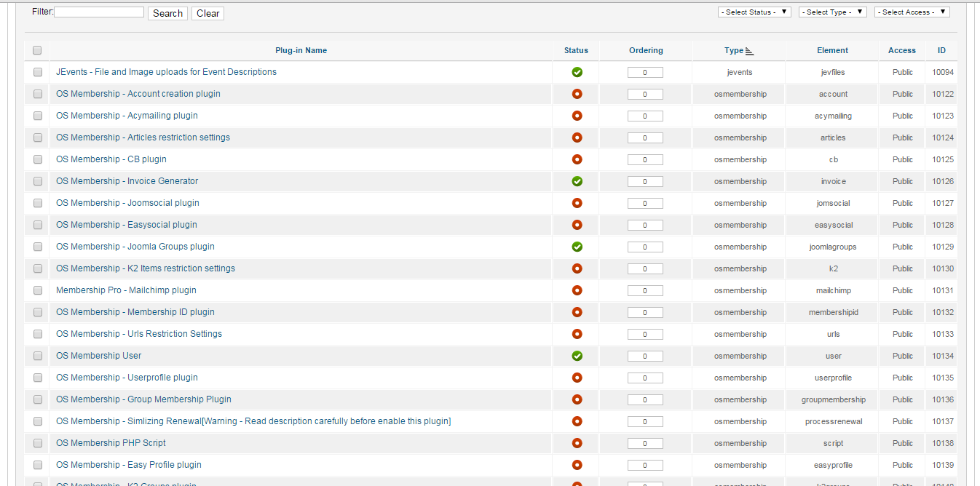Disable the Invoice Generator status icon
Screen dimensions: 980x486
tap(577, 181)
